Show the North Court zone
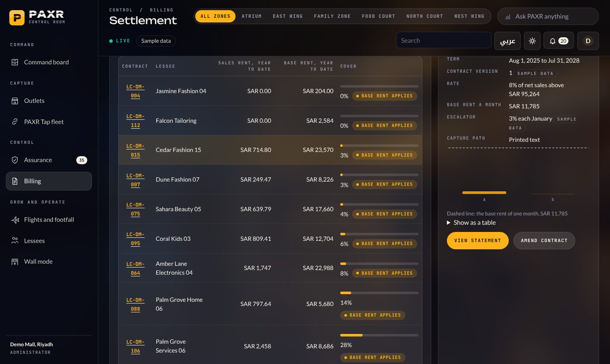The width and height of the screenshot is (610, 364). tap(424, 17)
